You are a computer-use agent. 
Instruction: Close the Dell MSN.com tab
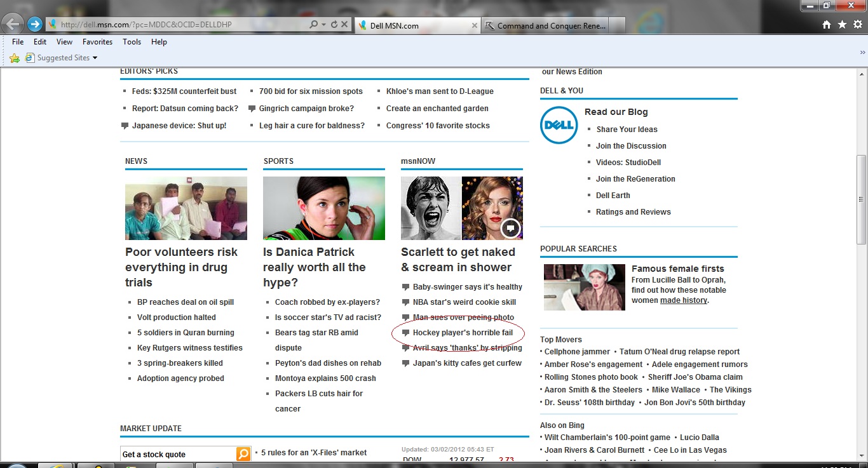pos(474,25)
